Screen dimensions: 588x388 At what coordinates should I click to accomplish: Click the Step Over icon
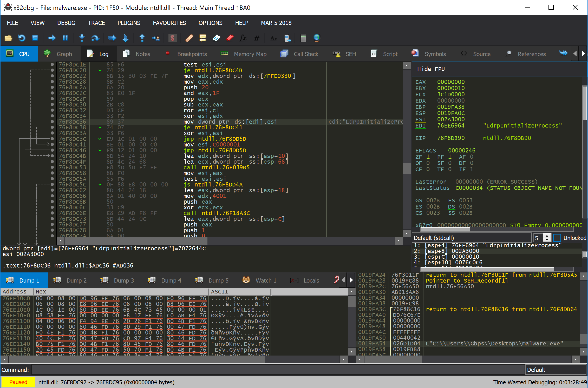click(x=95, y=38)
